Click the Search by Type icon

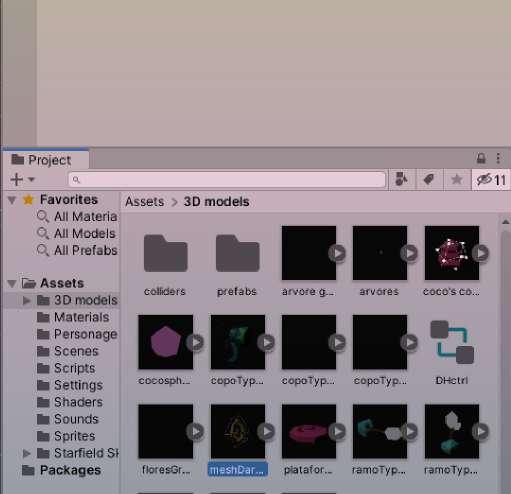[x=401, y=180]
